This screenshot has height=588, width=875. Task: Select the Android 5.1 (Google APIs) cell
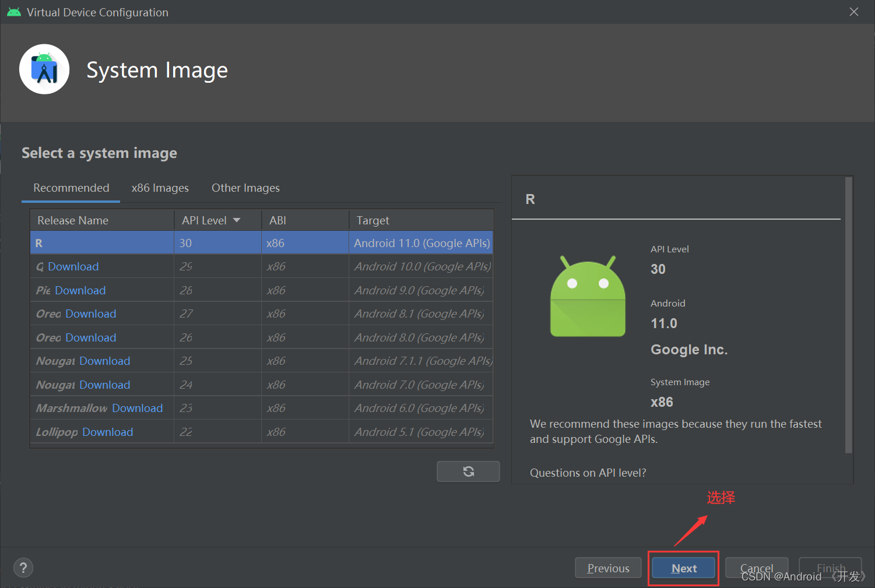421,432
